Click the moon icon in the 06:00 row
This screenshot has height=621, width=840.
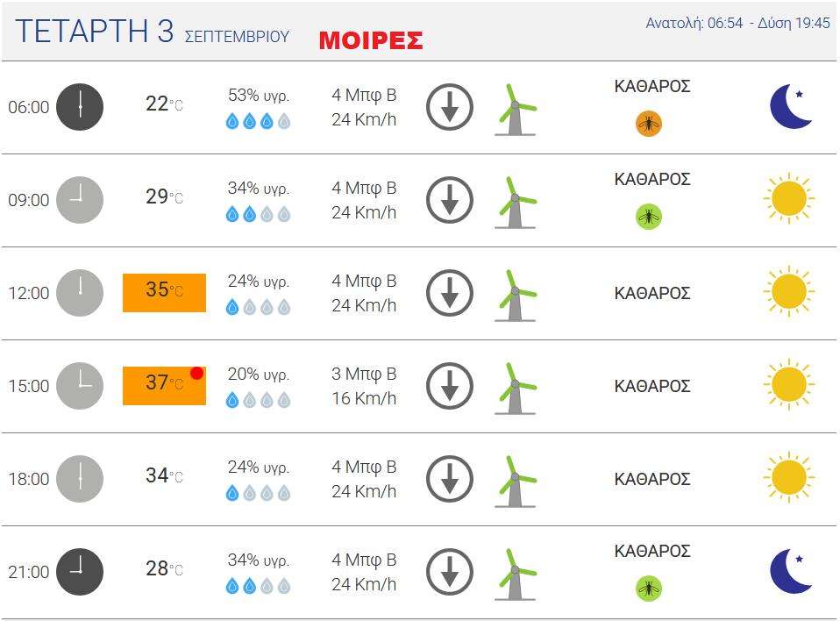point(791,106)
